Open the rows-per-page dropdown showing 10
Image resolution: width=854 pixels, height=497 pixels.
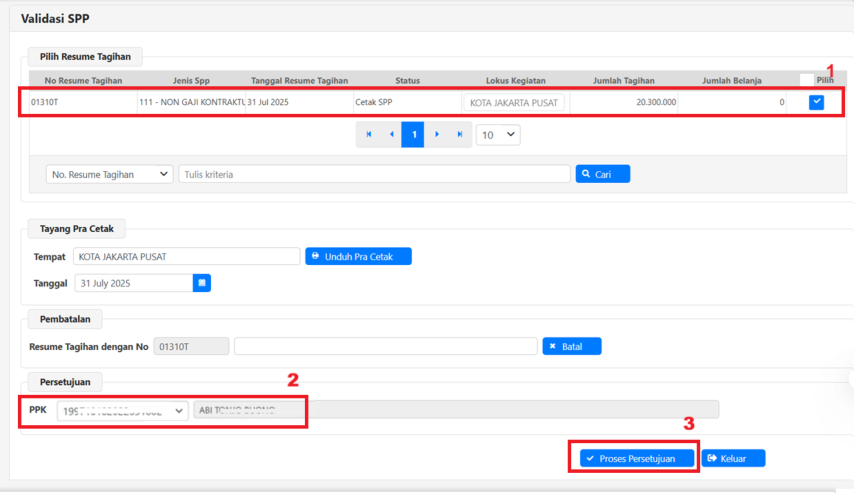click(497, 134)
